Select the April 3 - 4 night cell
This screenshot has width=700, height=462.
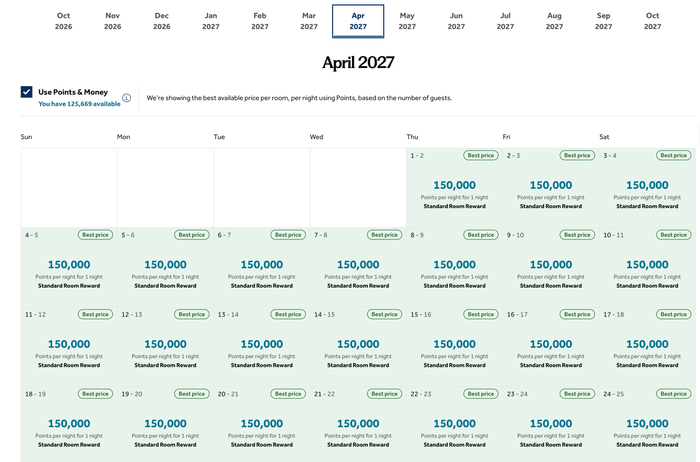tap(647, 187)
